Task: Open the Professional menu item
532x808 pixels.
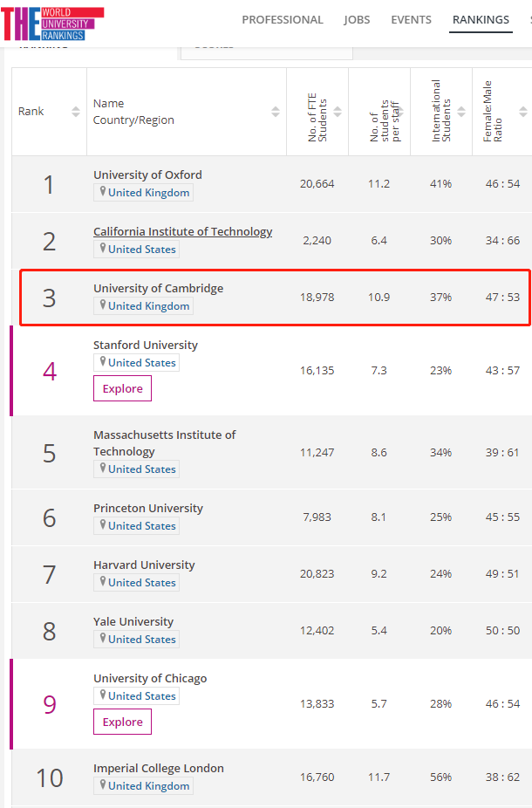Action: point(283,19)
